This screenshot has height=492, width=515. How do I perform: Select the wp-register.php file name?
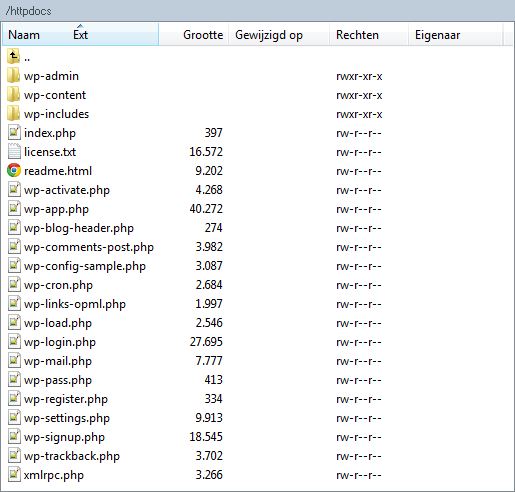click(66, 399)
